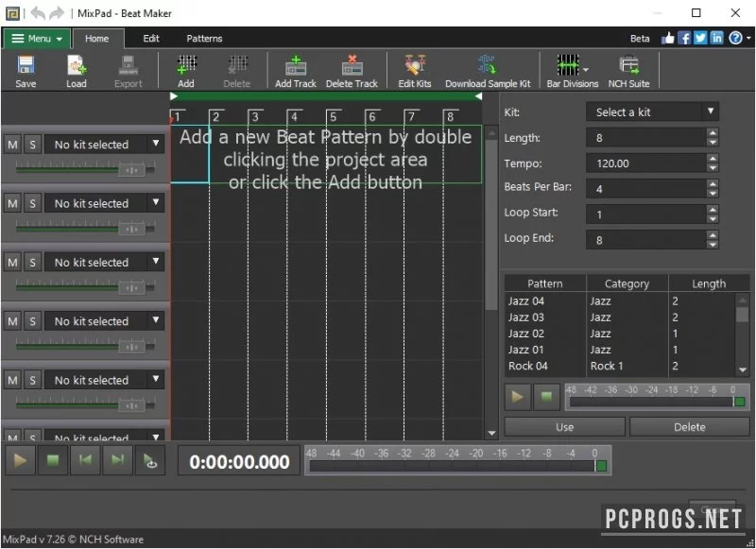756x549 pixels.
Task: Start playback with main Play button
Action: point(20,461)
